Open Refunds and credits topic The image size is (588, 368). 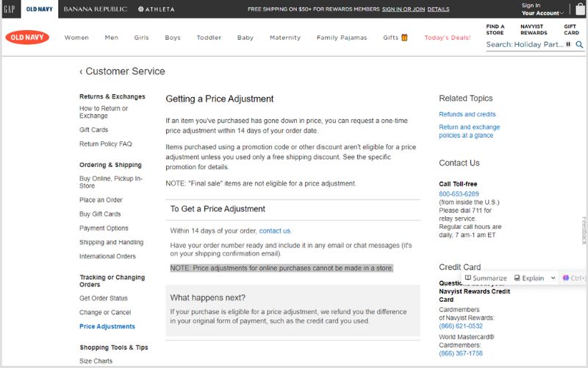(x=467, y=114)
